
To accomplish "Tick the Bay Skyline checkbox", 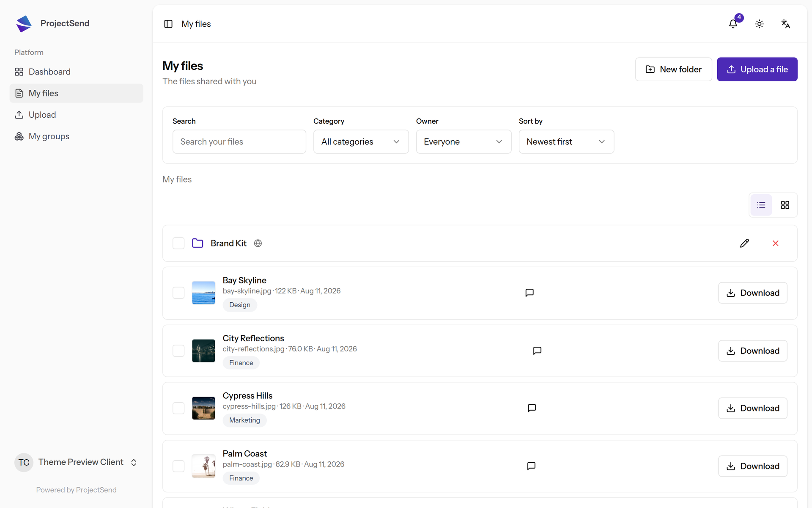I will pos(178,293).
